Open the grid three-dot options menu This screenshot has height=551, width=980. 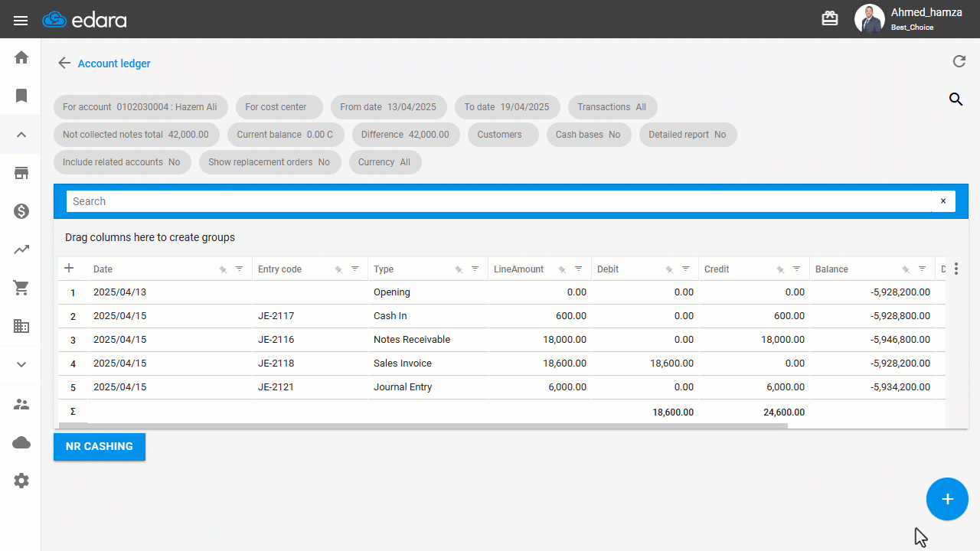point(956,269)
